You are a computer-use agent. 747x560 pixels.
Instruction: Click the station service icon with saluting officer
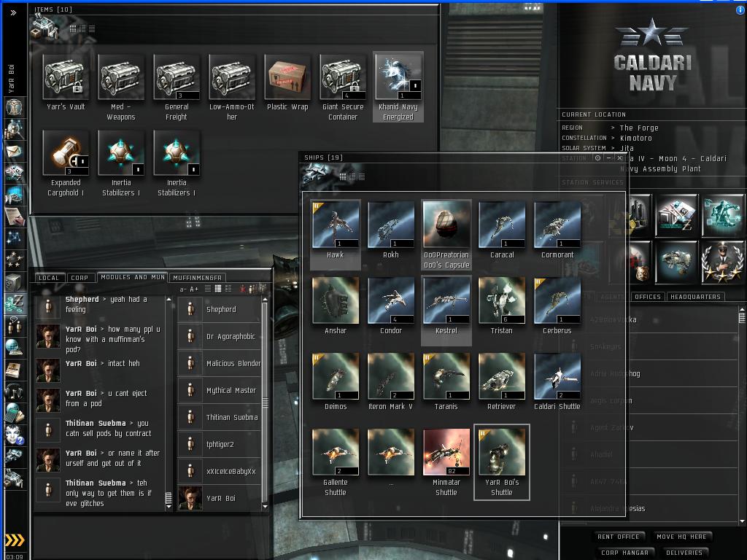(723, 262)
